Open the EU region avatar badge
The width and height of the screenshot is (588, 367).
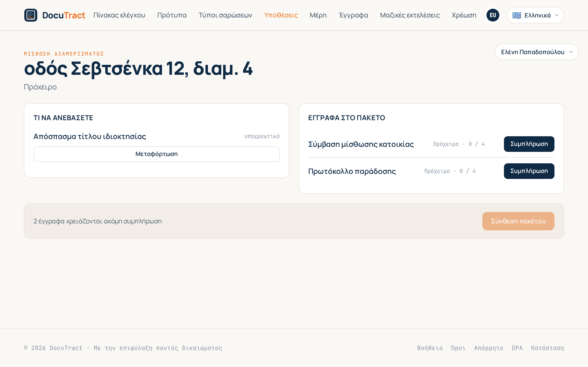(493, 15)
